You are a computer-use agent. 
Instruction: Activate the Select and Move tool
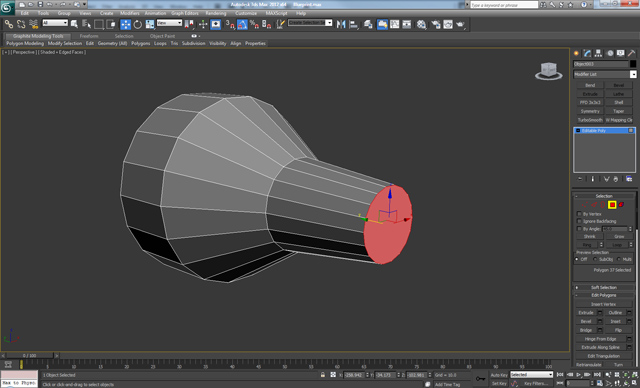[125, 24]
